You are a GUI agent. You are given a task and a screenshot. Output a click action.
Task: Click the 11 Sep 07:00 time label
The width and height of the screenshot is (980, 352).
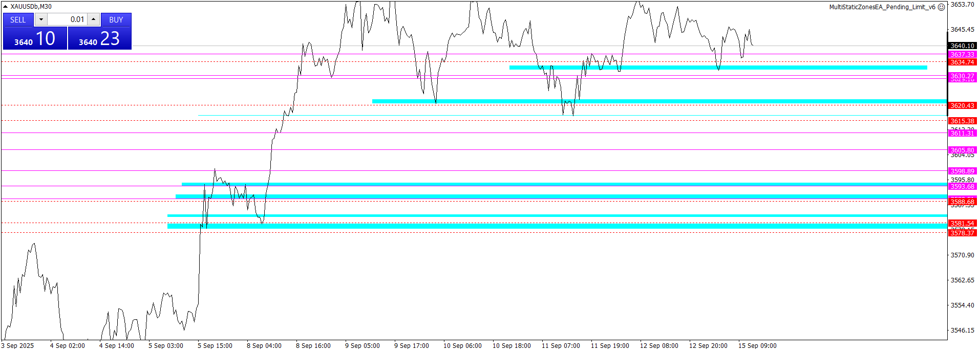click(561, 346)
